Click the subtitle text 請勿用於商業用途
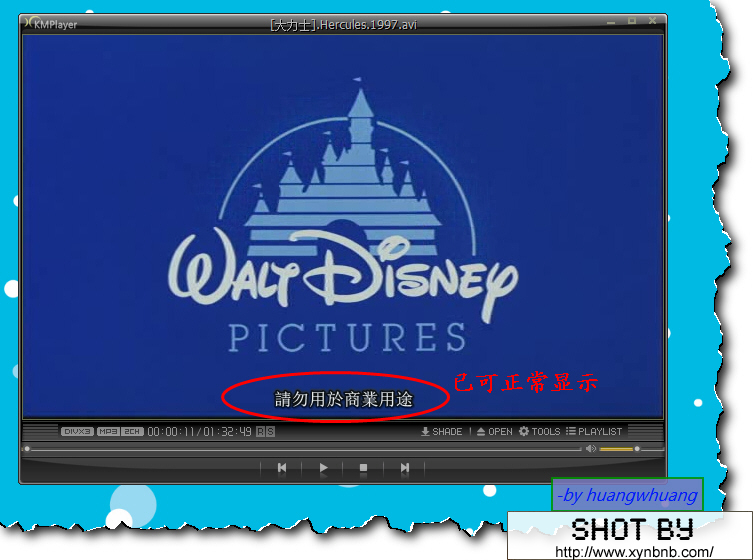Viewport: 753px width, 560px height. (343, 399)
